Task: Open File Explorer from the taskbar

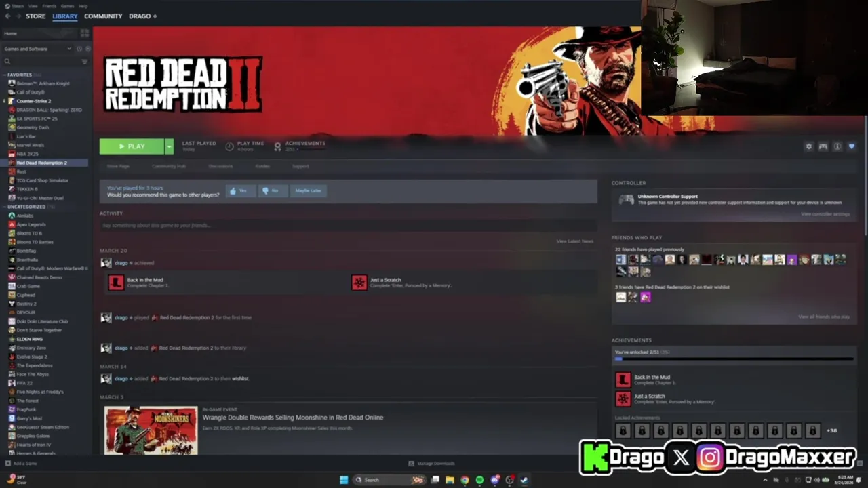Action: pos(450,480)
